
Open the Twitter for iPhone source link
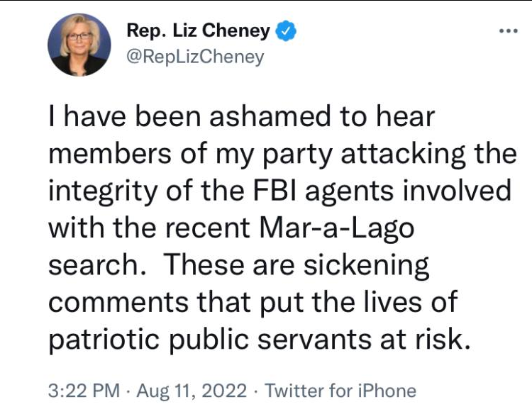point(340,390)
